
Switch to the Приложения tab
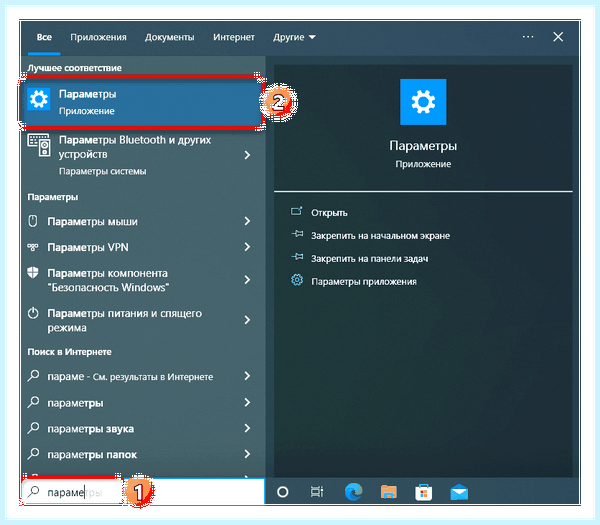coord(98,37)
